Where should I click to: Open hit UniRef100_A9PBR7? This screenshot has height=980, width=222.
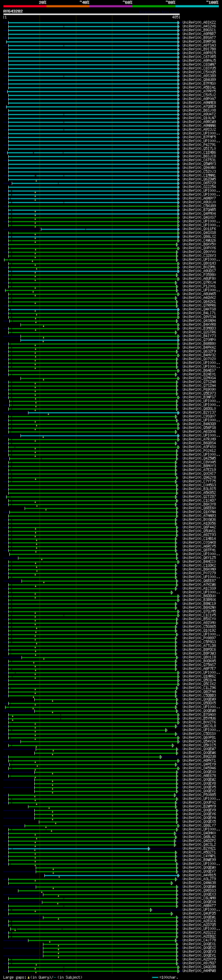199,34
